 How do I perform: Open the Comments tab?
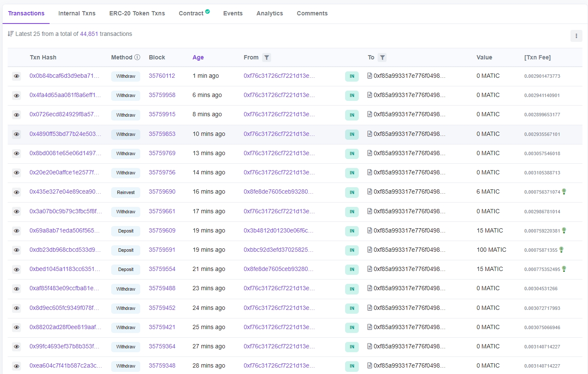pos(312,13)
